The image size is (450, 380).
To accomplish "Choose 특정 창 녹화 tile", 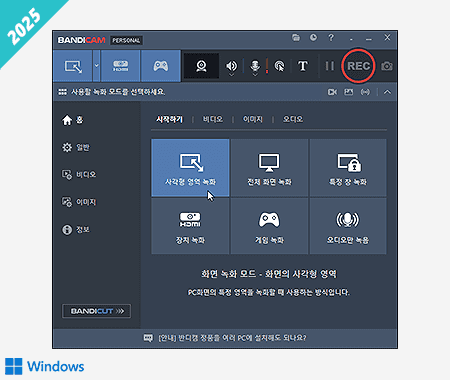I will 348,168.
